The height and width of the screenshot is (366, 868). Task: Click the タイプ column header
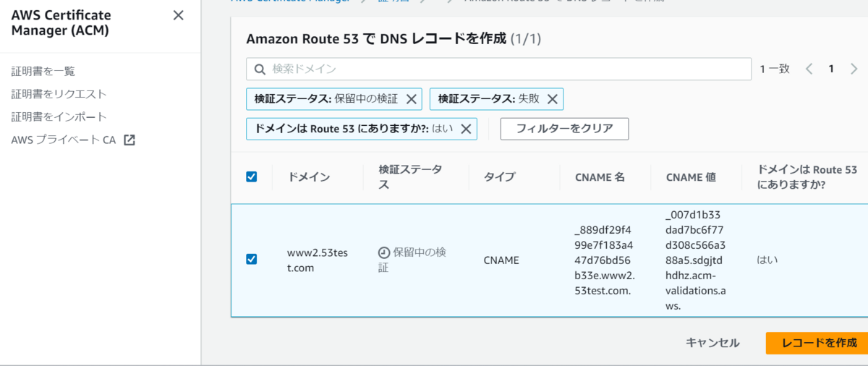point(500,176)
